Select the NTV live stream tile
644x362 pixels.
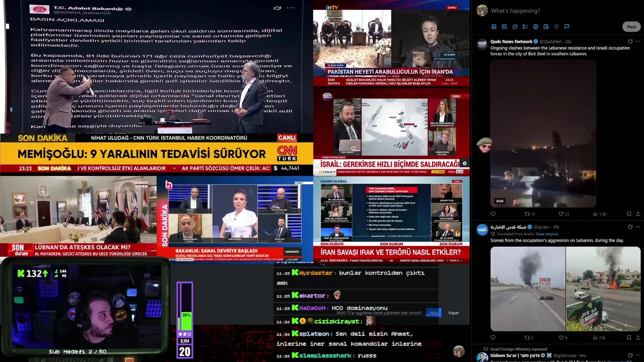point(391,44)
